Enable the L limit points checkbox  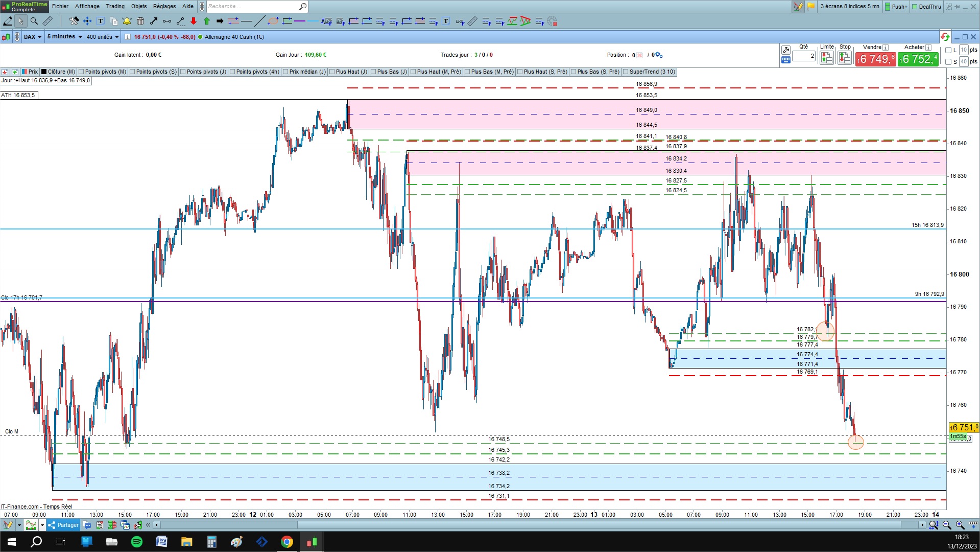[948, 50]
